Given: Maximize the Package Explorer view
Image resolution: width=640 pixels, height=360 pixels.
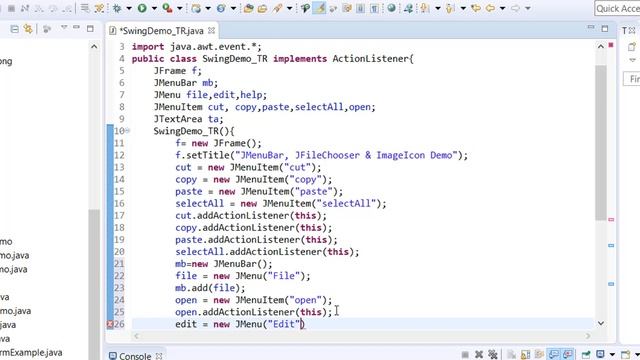Looking at the screenshot, I should (90, 29).
